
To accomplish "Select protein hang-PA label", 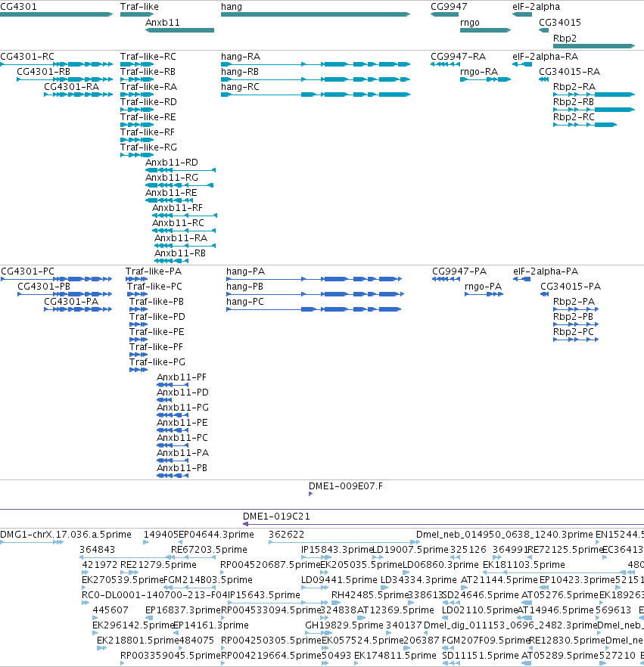I will tap(246, 271).
